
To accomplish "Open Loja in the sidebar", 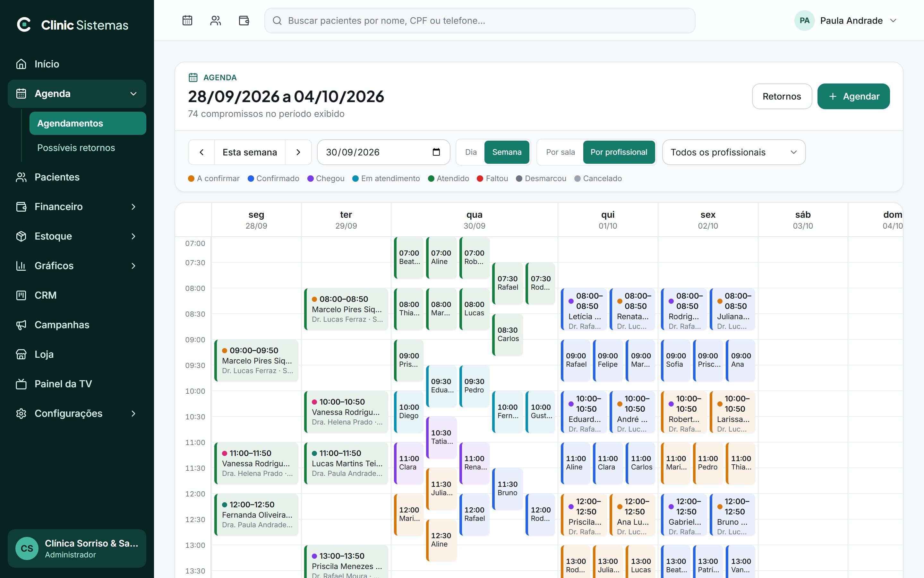I will (x=77, y=355).
